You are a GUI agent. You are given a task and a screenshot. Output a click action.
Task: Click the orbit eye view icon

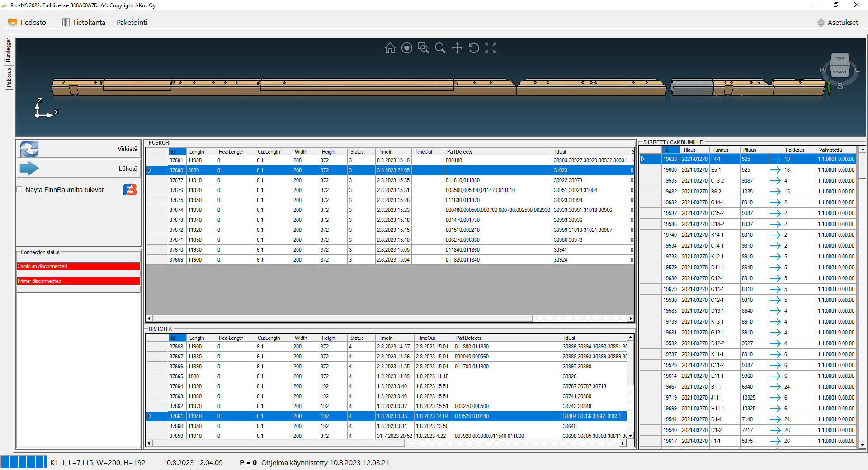pos(406,48)
